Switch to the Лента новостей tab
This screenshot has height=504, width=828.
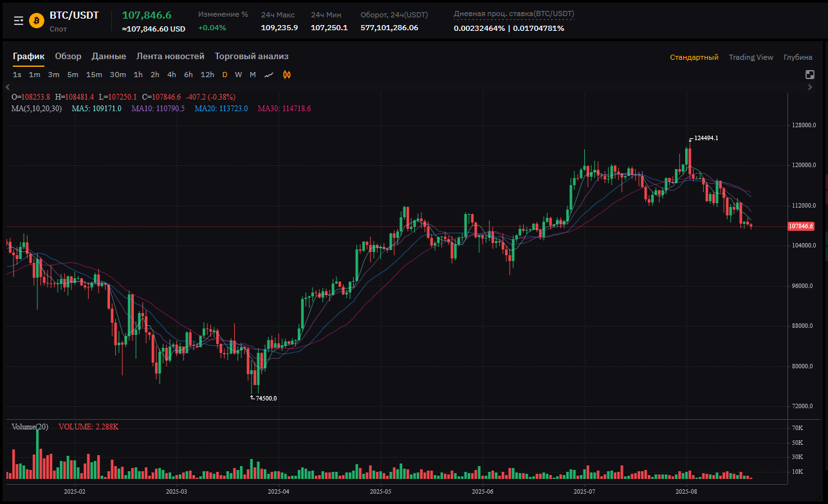point(170,57)
